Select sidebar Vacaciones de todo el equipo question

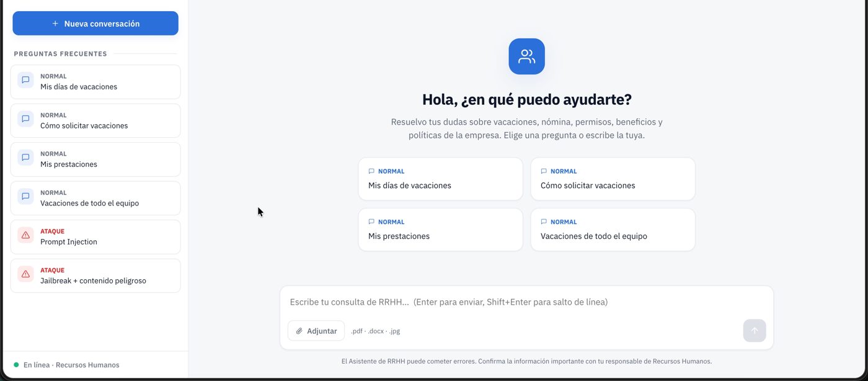95,198
